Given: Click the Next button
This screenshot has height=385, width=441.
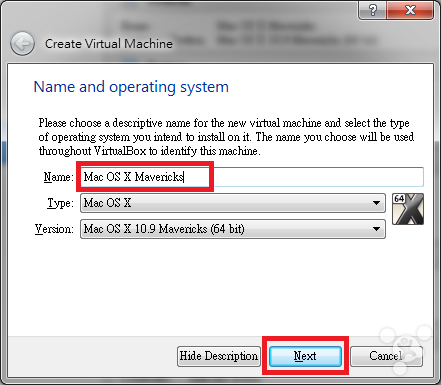Looking at the screenshot, I should 305,356.
